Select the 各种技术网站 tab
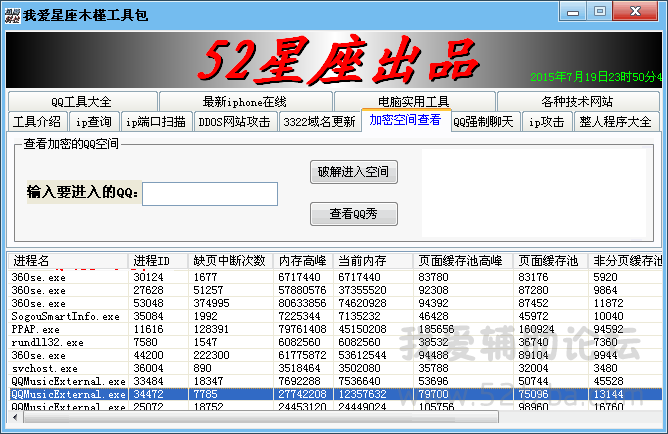668x434 pixels. (x=578, y=102)
